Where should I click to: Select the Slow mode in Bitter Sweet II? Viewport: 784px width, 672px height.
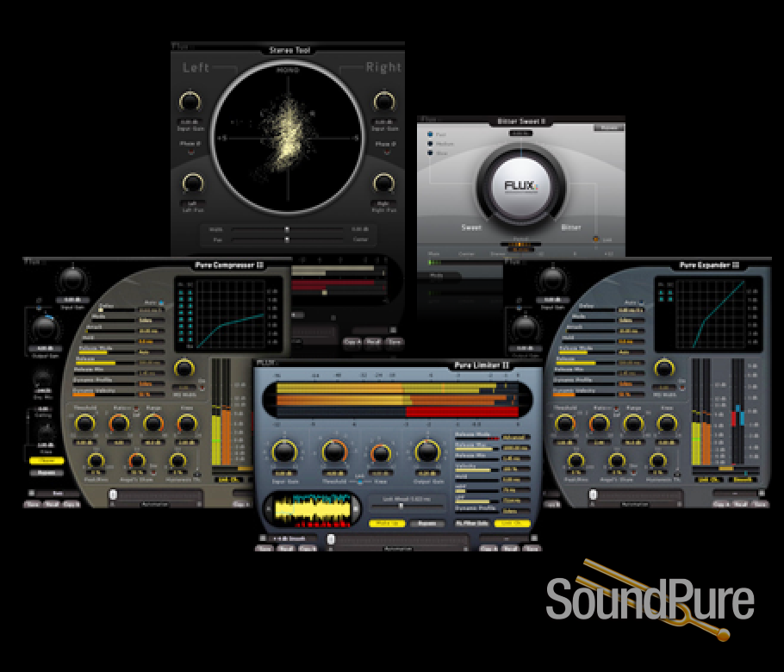click(430, 153)
